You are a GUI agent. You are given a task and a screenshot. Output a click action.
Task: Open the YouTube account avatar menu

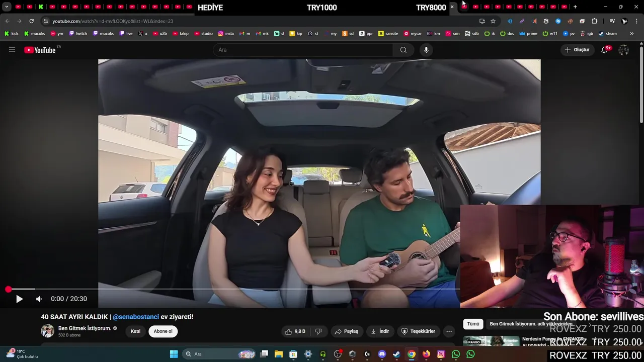[623, 50]
